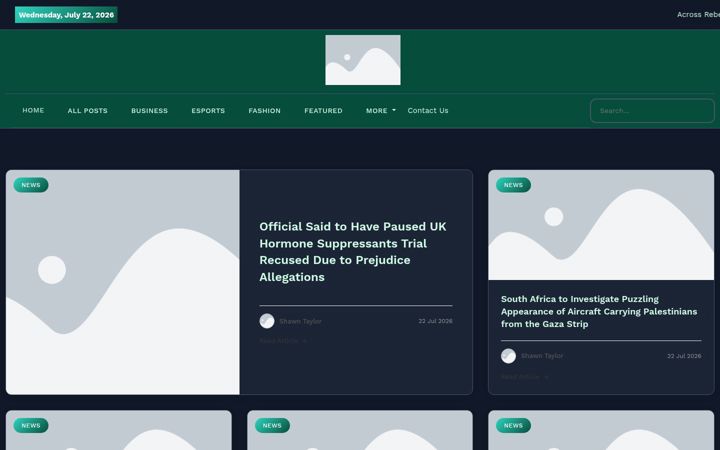Open the 'Across Rebe...' ticker headline
Screen dimensions: 720x450
click(x=698, y=15)
